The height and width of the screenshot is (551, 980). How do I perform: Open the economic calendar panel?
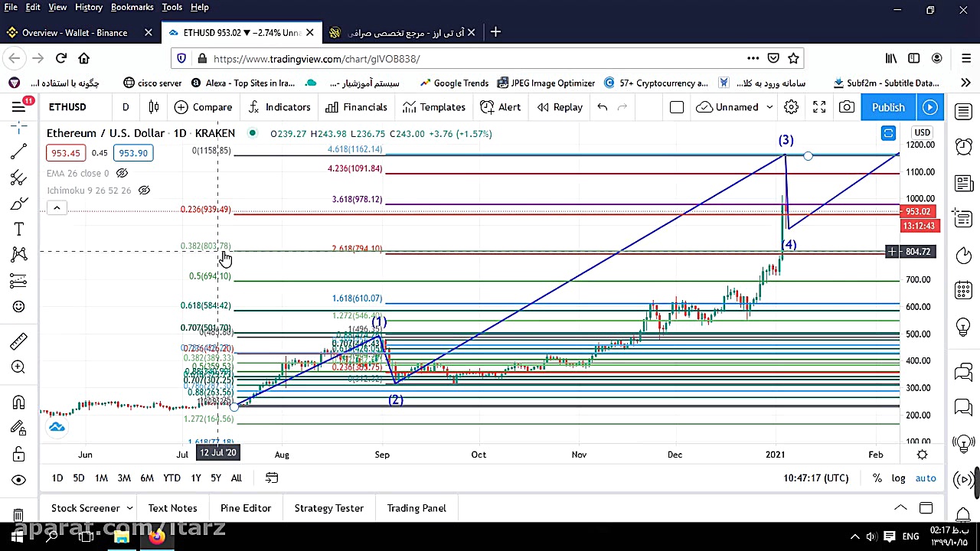[x=964, y=291]
